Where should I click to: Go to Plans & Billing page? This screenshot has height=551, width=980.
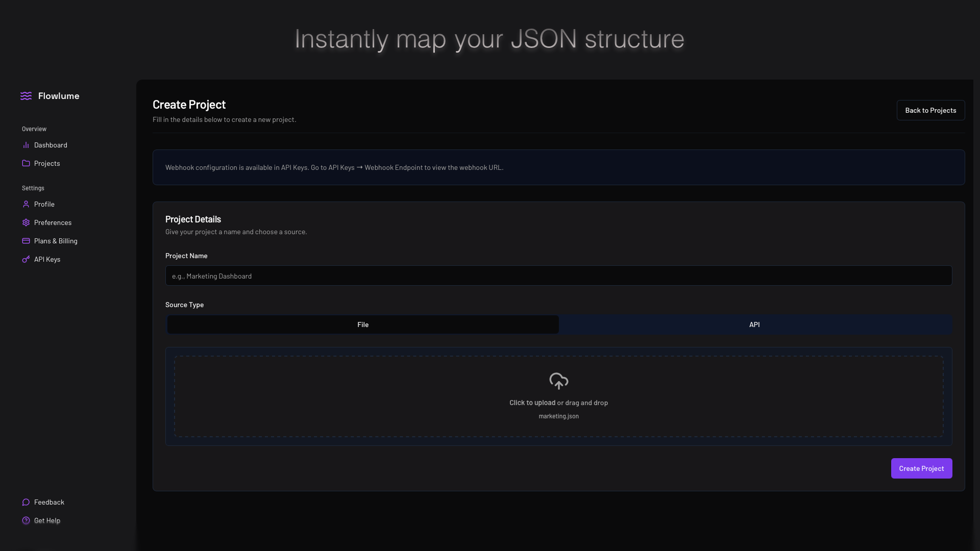(x=56, y=241)
